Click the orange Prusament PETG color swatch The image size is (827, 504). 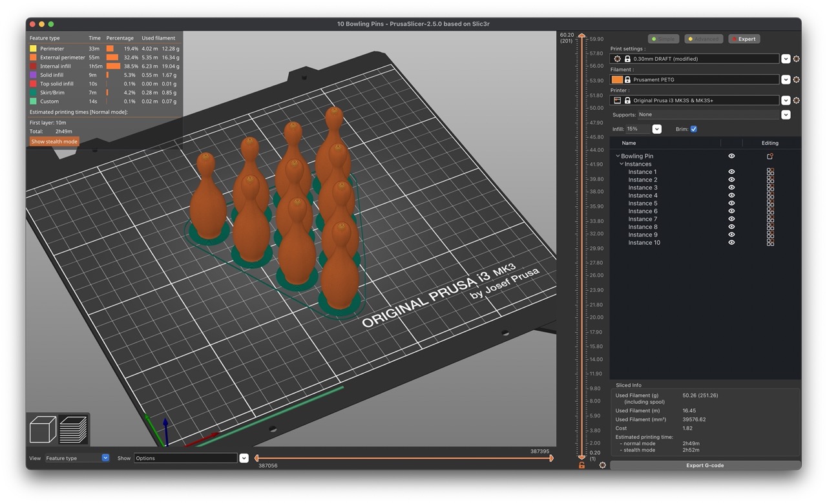point(617,79)
